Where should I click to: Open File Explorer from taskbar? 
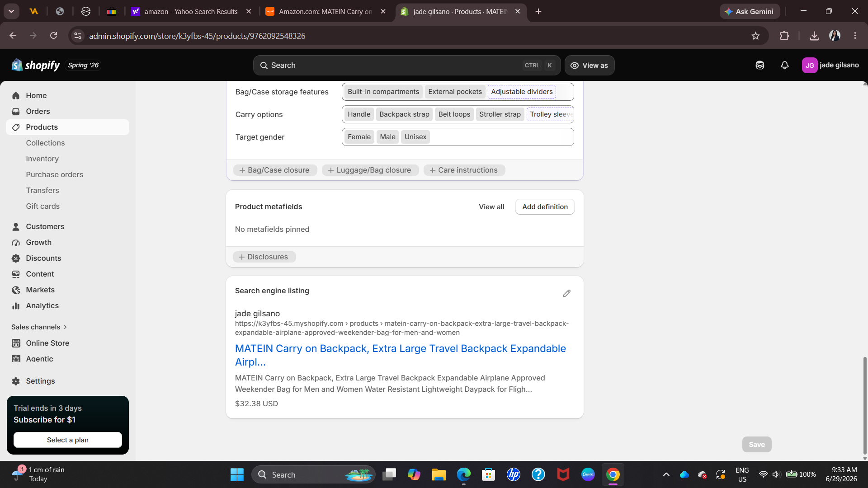tap(439, 474)
